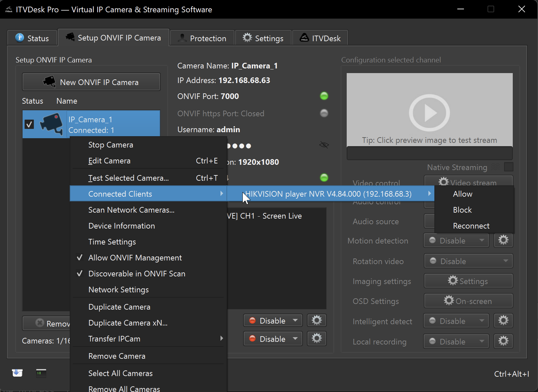Reveal password with the eye icon
The image size is (538, 392).
(324, 145)
